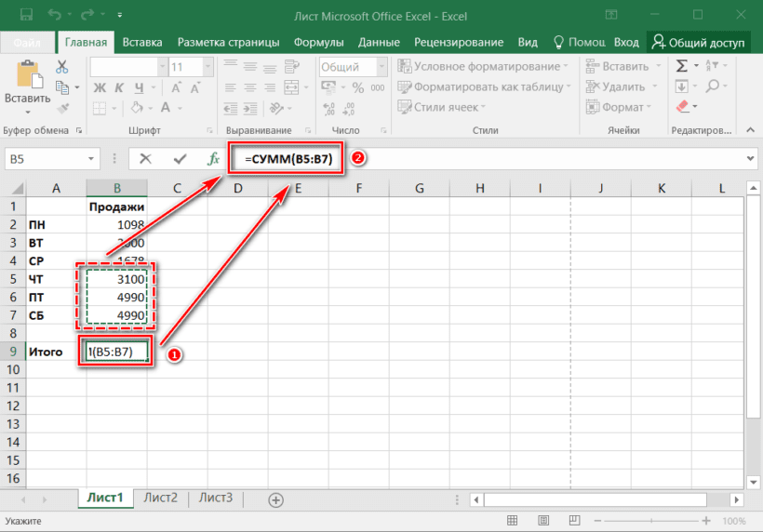The height and width of the screenshot is (532, 763).
Task: Click the Fill down arrow icon
Action: coord(681,87)
